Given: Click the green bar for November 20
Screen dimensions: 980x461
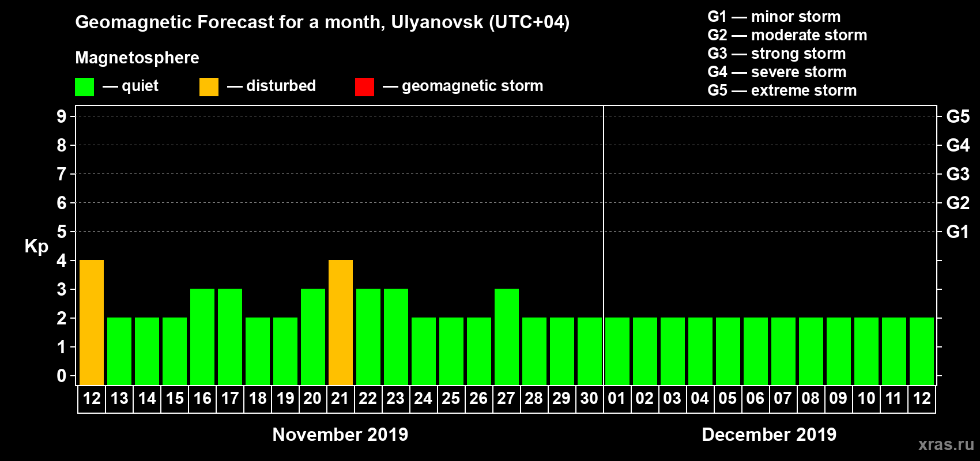Looking at the screenshot, I should 313,337.
